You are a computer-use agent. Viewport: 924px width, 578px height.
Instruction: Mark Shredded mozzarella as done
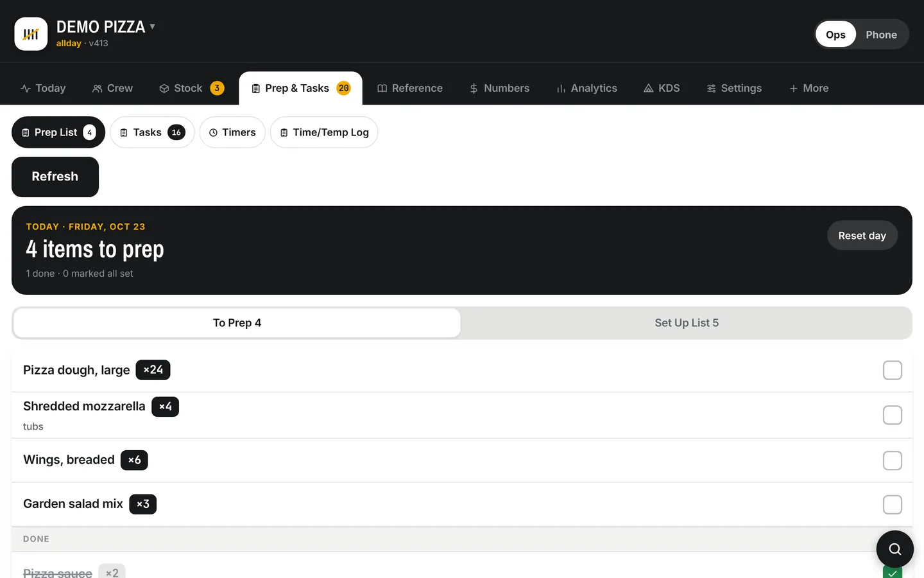coord(893,416)
